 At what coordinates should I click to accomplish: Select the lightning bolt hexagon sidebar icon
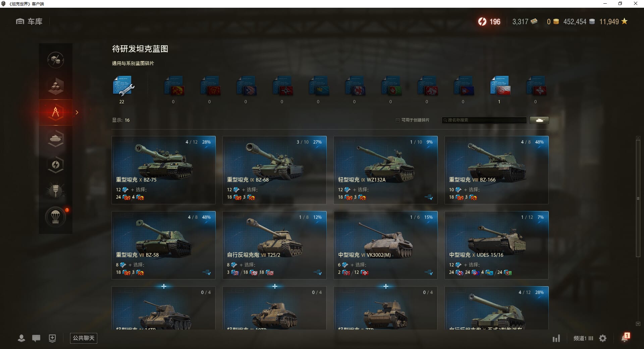(56, 164)
